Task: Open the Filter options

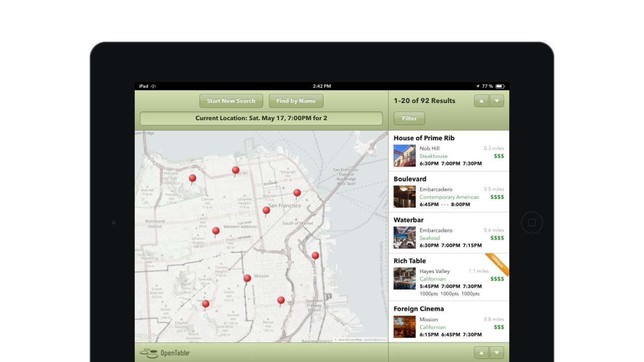Action: coord(409,119)
